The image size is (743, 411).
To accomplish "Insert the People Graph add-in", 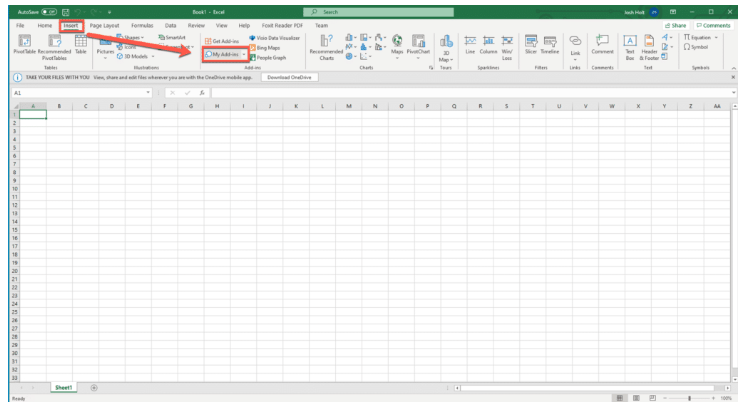I will (268, 58).
